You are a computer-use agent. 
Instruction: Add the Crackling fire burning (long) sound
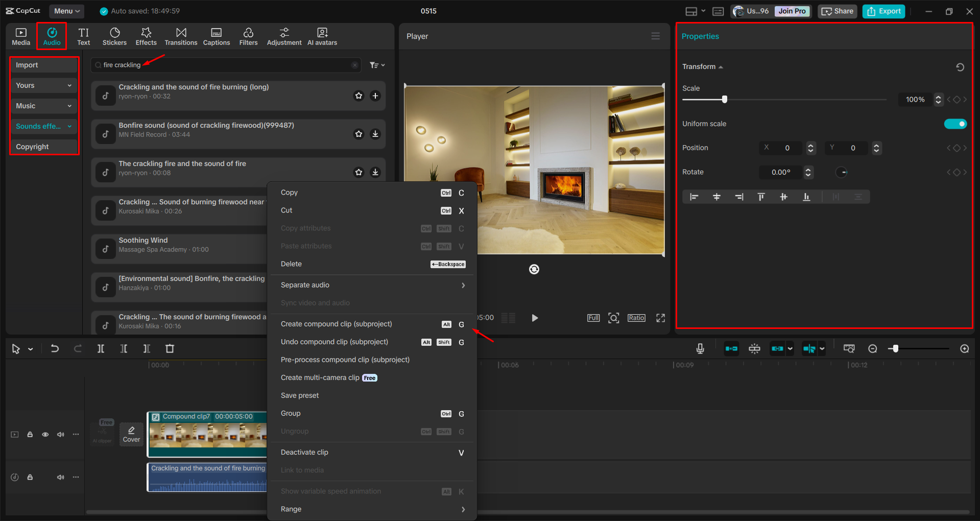point(375,96)
